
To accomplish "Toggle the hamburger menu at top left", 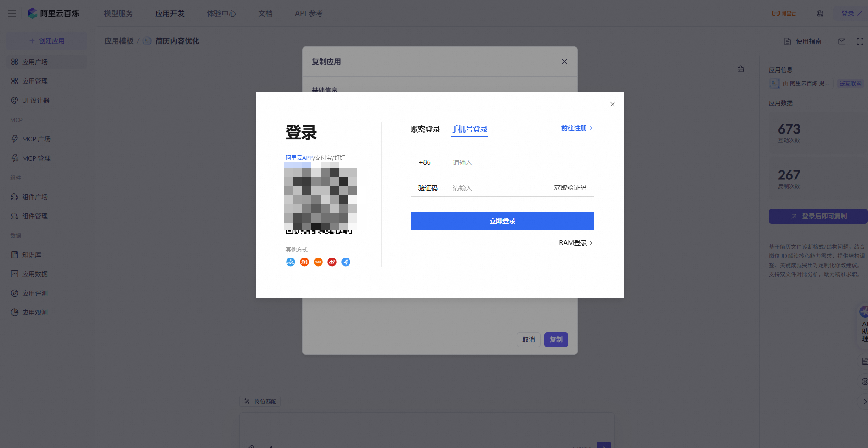I will pyautogui.click(x=11, y=13).
